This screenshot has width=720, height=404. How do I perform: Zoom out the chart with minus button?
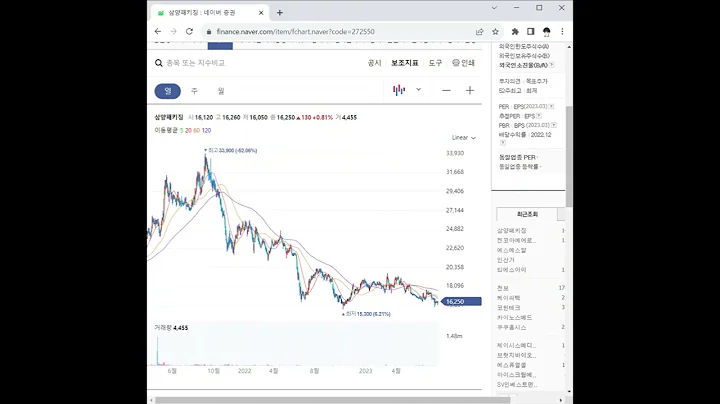pos(446,90)
